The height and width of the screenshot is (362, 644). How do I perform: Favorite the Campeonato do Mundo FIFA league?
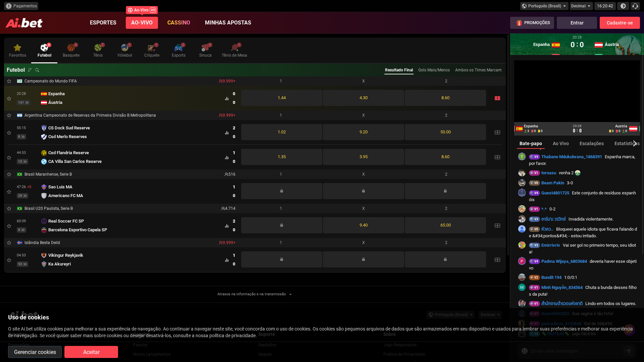9,81
